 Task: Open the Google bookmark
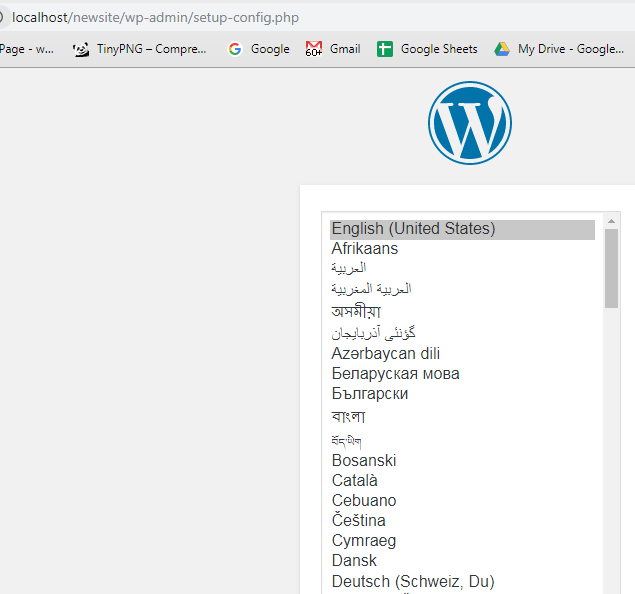(259, 49)
